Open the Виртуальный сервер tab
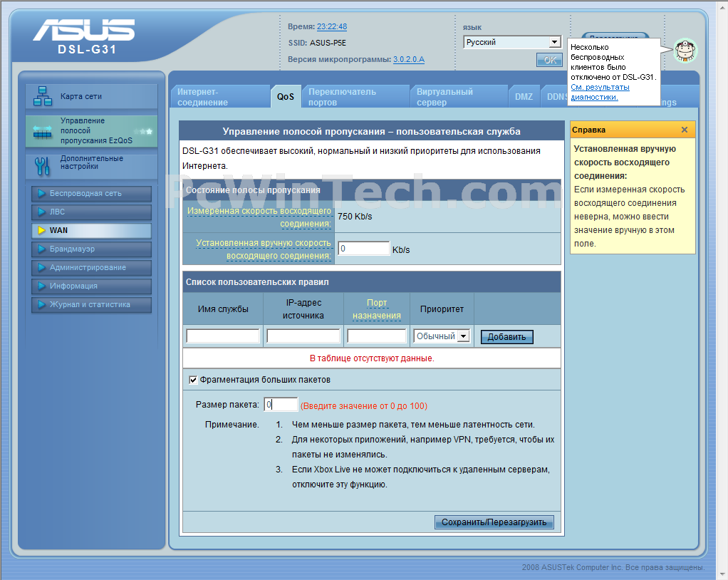The image size is (728, 580). [444, 97]
